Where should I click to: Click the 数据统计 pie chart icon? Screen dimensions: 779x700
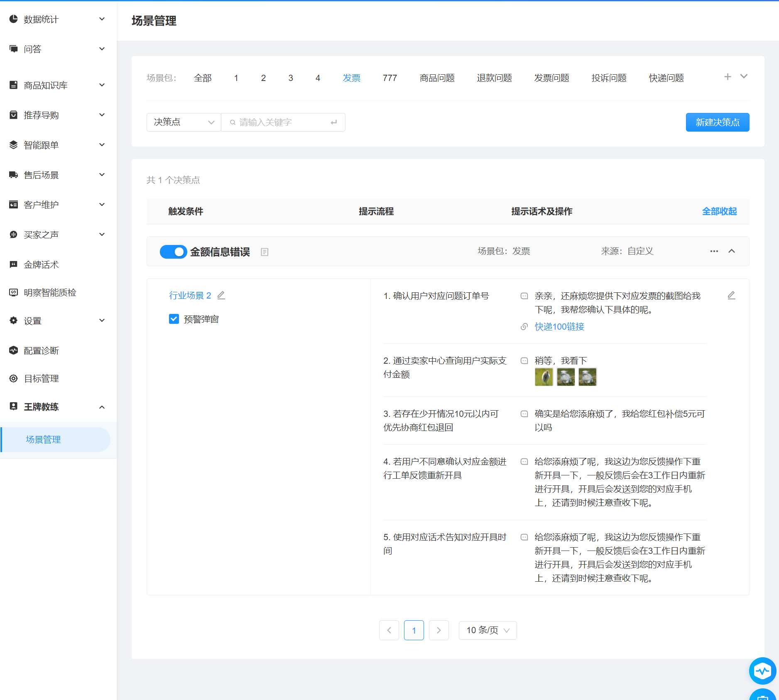(14, 19)
